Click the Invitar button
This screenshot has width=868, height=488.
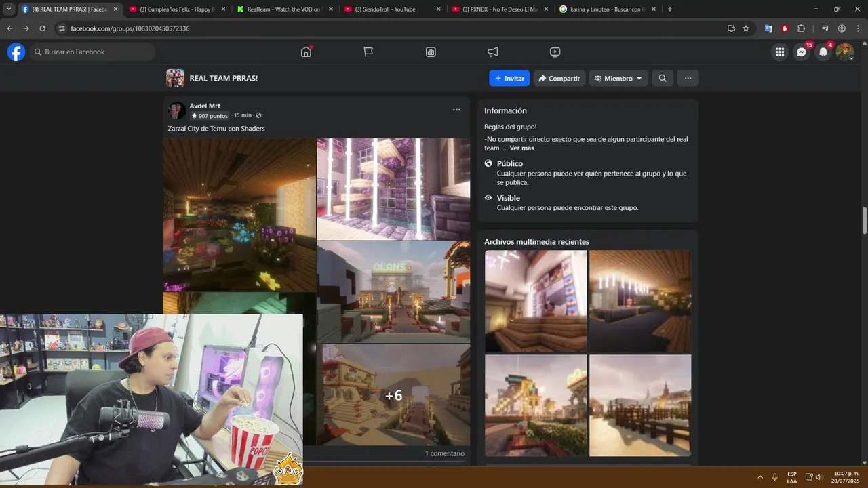tap(509, 78)
